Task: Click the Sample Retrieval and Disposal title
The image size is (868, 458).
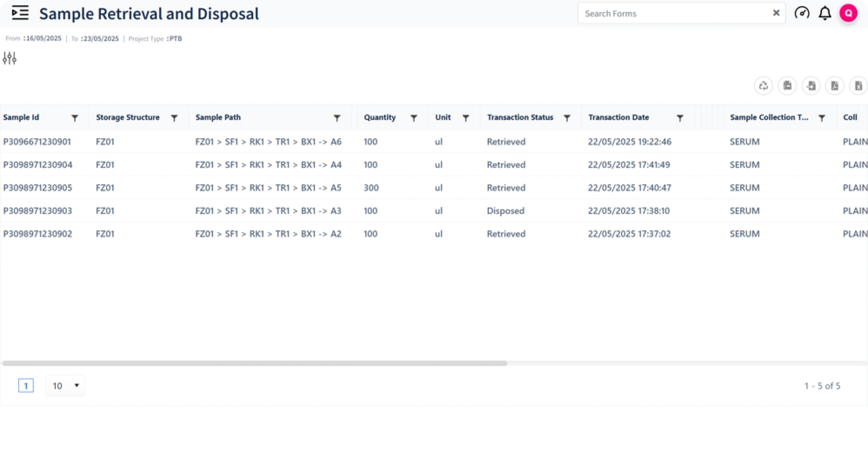Action: (x=149, y=14)
